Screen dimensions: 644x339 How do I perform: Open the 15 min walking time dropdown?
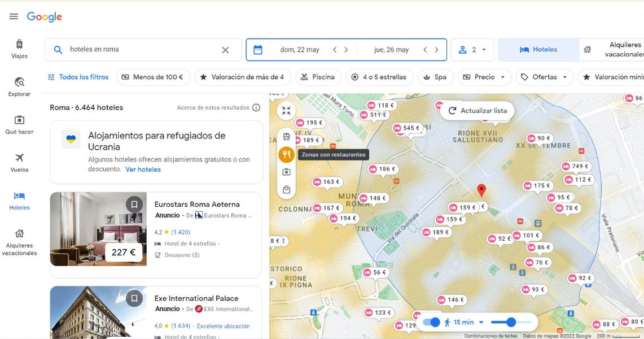[x=469, y=322]
